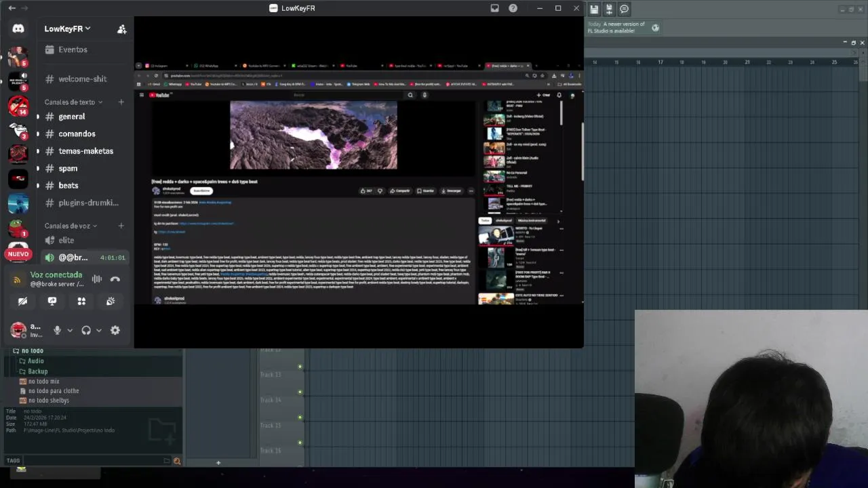Screen dimensions: 868x488
Task: Open Discord inbox icon in title bar
Action: [x=495, y=8]
